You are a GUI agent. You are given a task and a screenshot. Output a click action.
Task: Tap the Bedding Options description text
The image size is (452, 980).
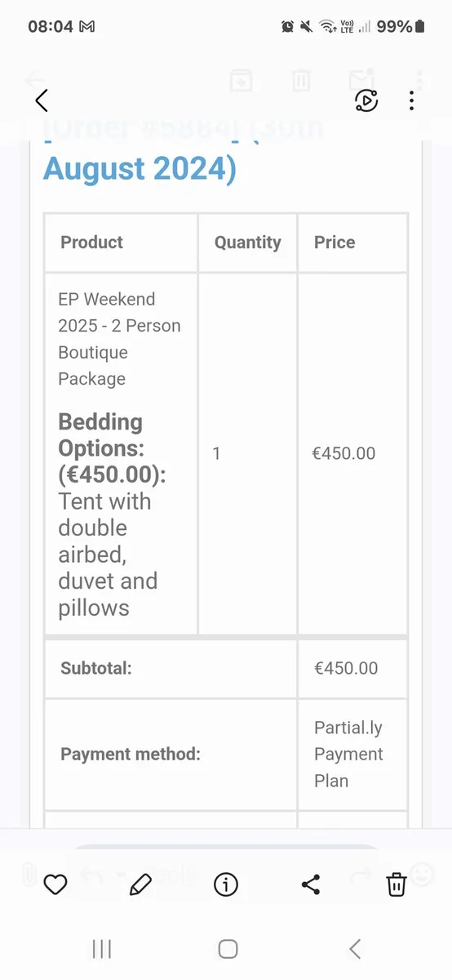tap(108, 514)
